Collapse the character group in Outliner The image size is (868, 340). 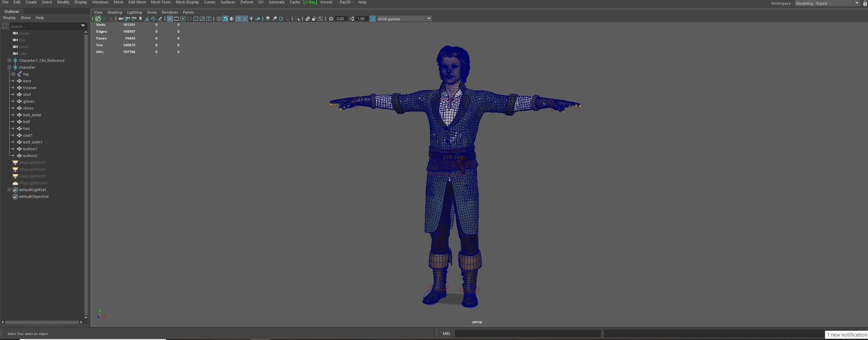(x=10, y=67)
